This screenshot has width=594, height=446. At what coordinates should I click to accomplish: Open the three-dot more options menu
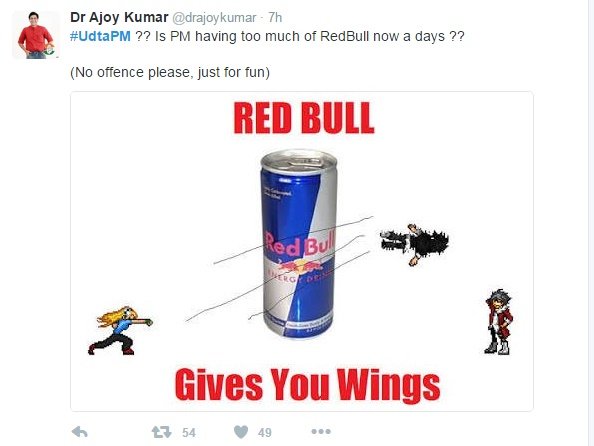pyautogui.click(x=321, y=431)
